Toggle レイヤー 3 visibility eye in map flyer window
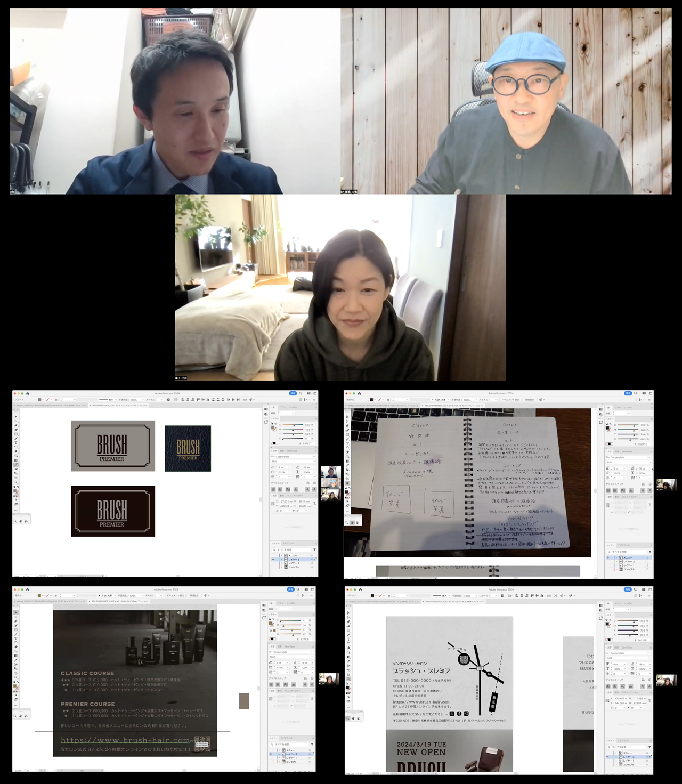682x784 pixels. click(607, 757)
